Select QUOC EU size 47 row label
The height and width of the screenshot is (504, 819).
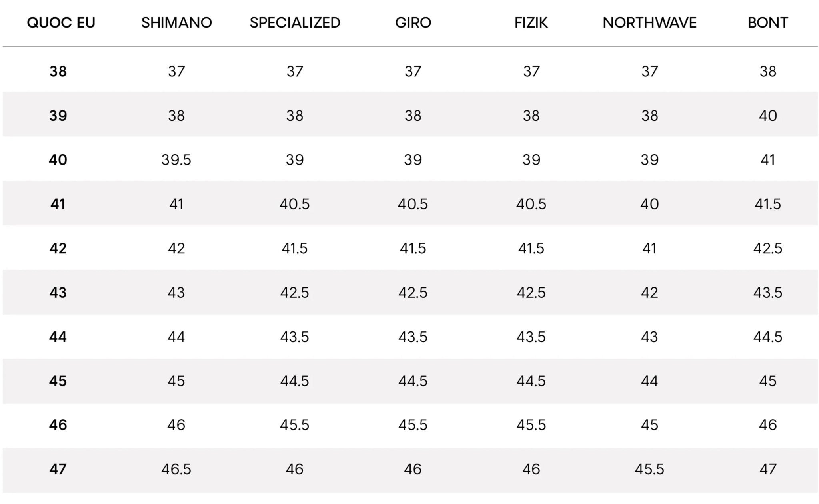58,469
